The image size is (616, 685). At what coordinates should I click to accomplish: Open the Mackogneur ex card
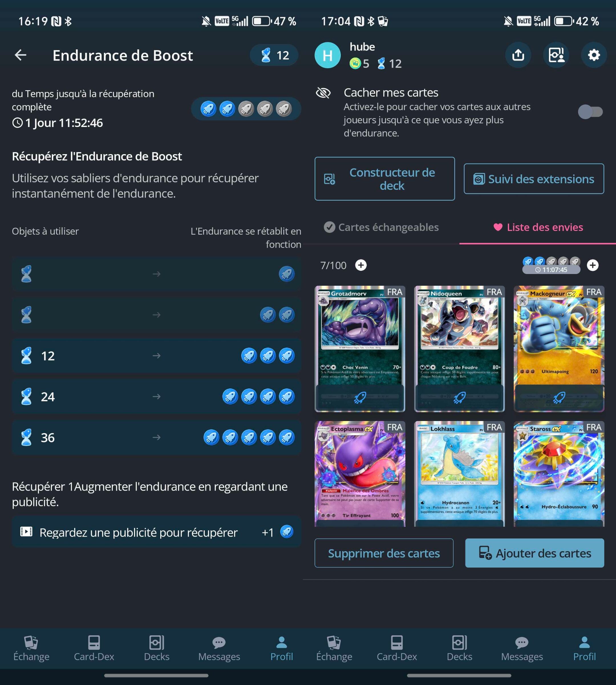559,348
